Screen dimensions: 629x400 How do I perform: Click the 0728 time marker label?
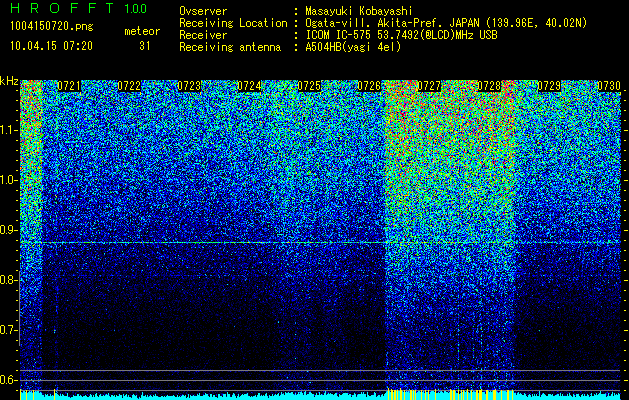pyautogui.click(x=489, y=86)
